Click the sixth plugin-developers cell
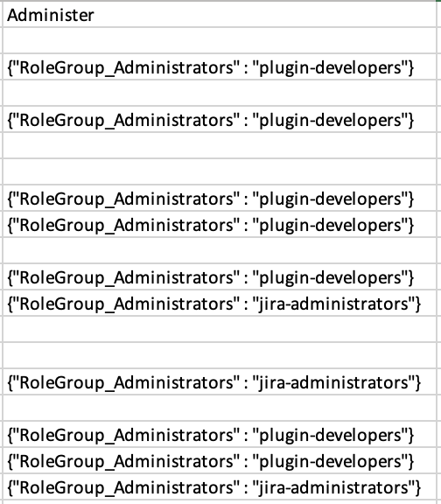The image size is (441, 504). [220, 434]
